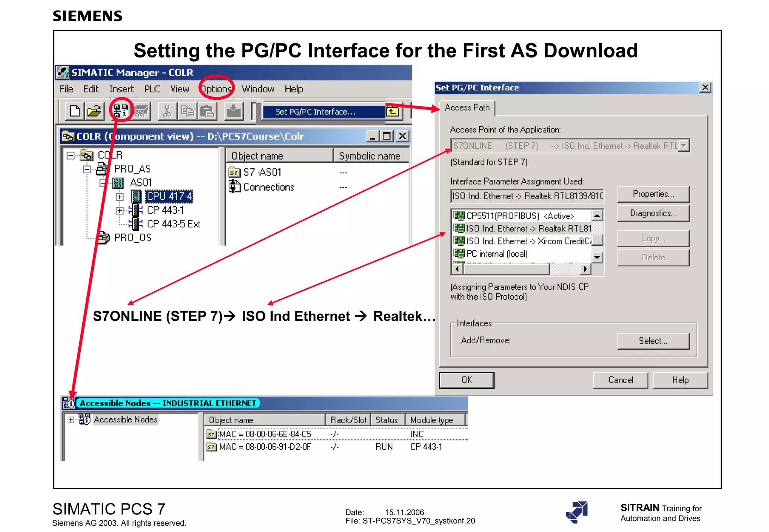The width and height of the screenshot is (769, 532).
Task: Click the Status column header
Action: pos(388,420)
